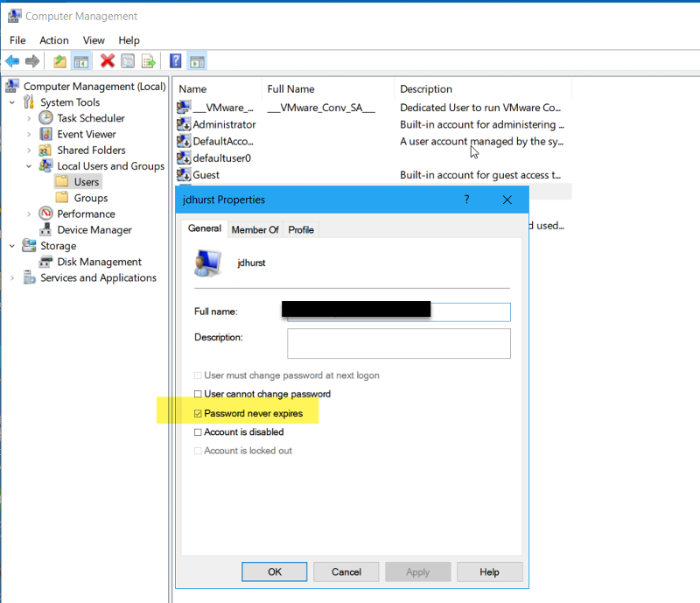The height and width of the screenshot is (603, 700).
Task: Open Help using the question mark icon
Action: [174, 60]
